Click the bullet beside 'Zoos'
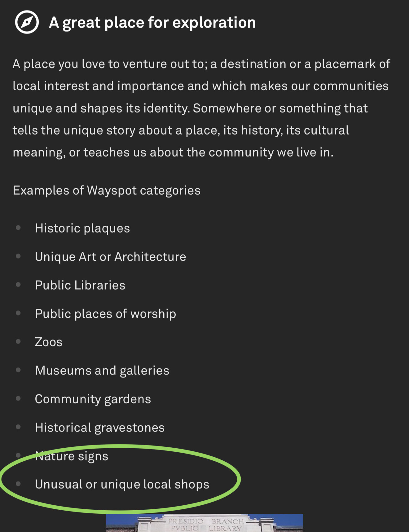409x532 pixels. [x=18, y=342]
